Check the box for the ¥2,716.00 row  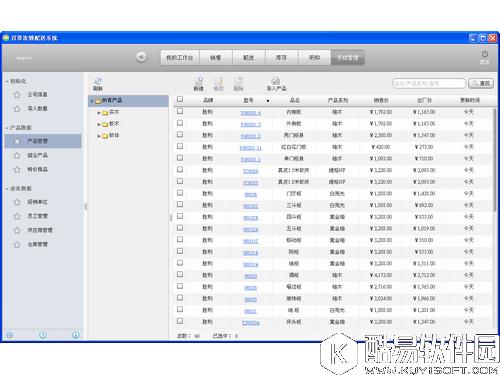180,286
